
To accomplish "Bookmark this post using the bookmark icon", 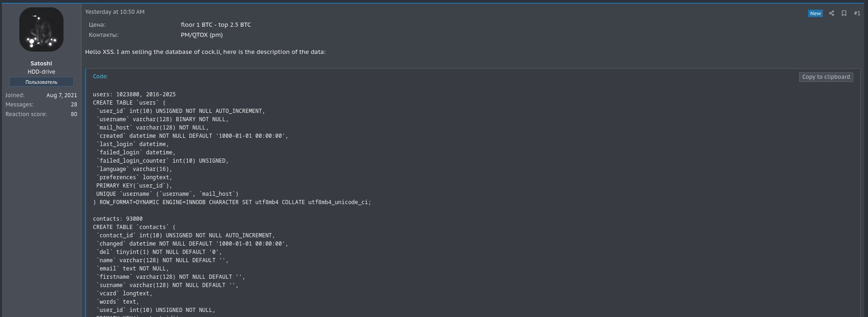I will click(x=844, y=13).
